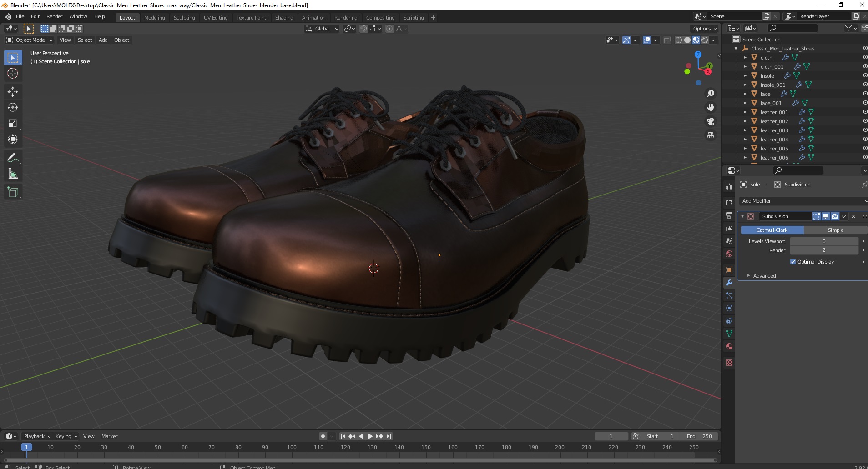Open Scene properties tab

(x=729, y=240)
